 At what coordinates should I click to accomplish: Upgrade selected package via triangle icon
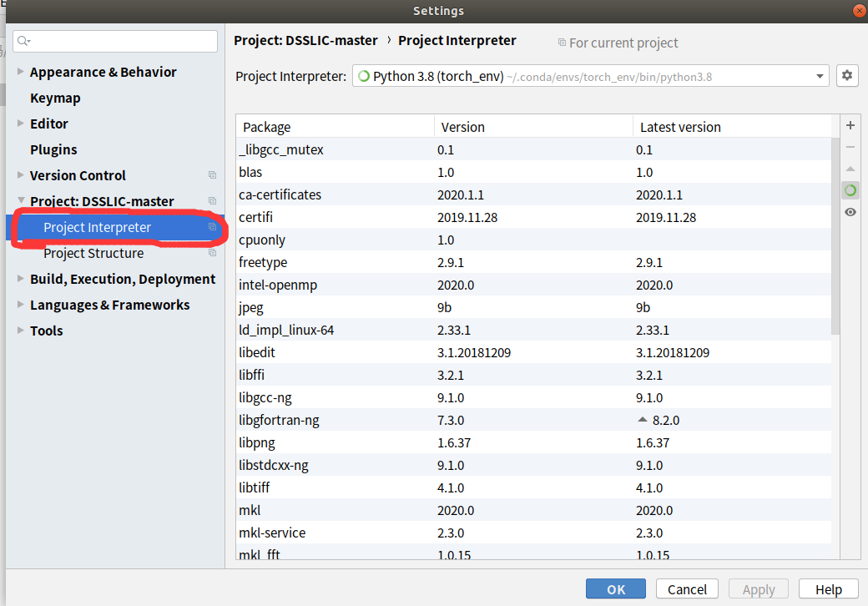(850, 168)
